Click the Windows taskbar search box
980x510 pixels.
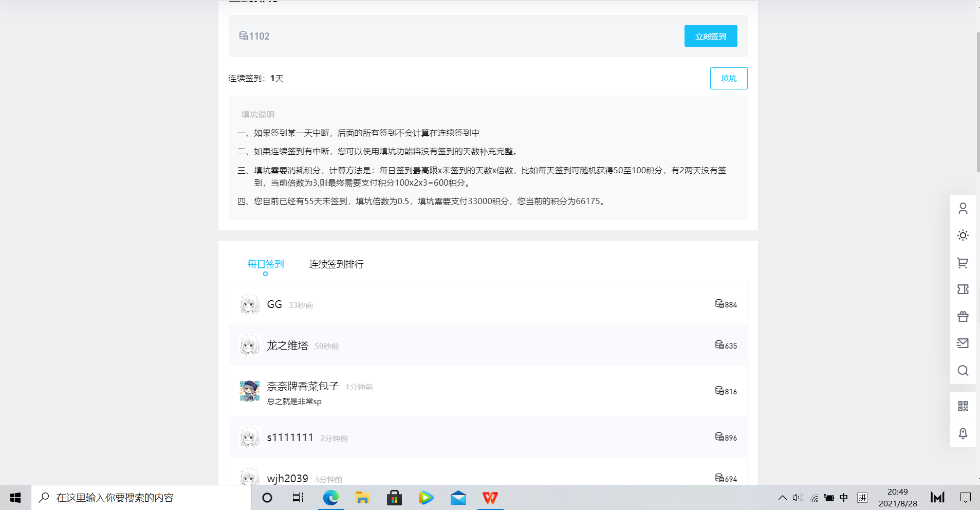[x=141, y=498]
